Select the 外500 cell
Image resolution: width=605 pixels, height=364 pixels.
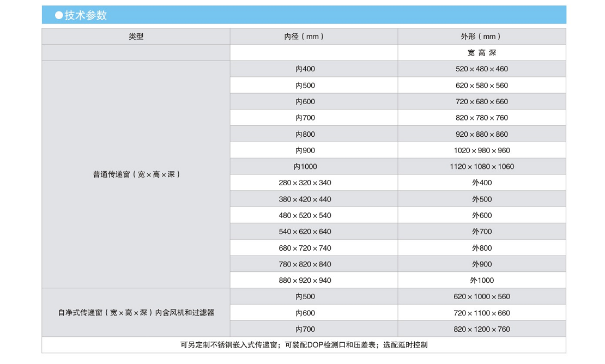pyautogui.click(x=482, y=199)
